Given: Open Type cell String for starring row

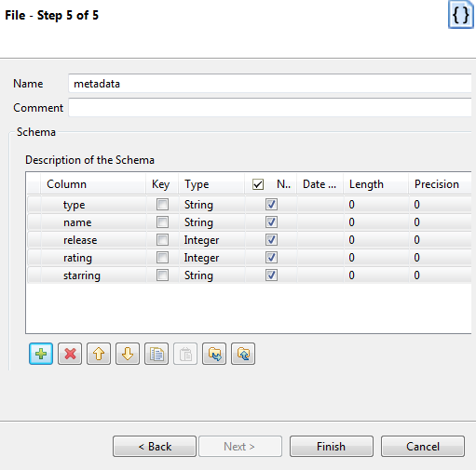Looking at the screenshot, I should click(x=211, y=275).
